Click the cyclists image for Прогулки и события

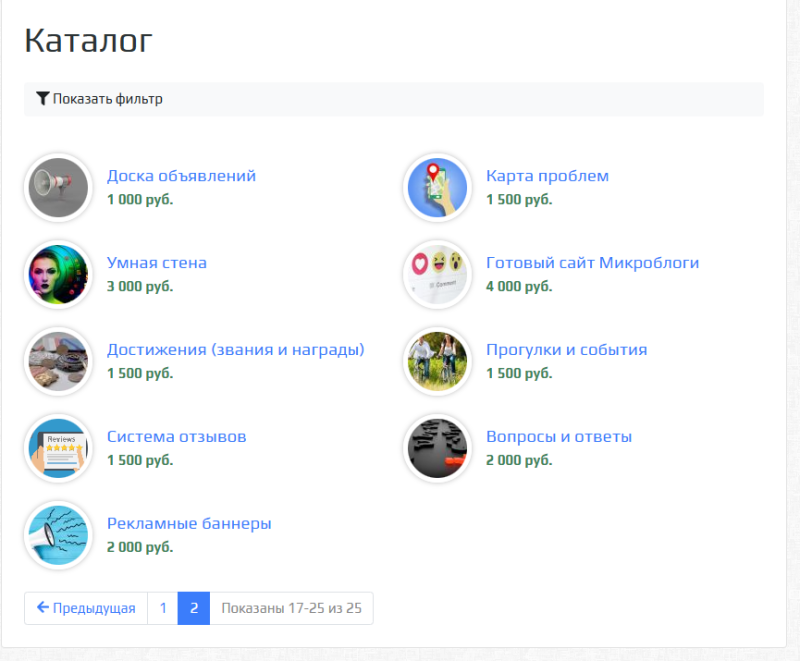pyautogui.click(x=437, y=361)
